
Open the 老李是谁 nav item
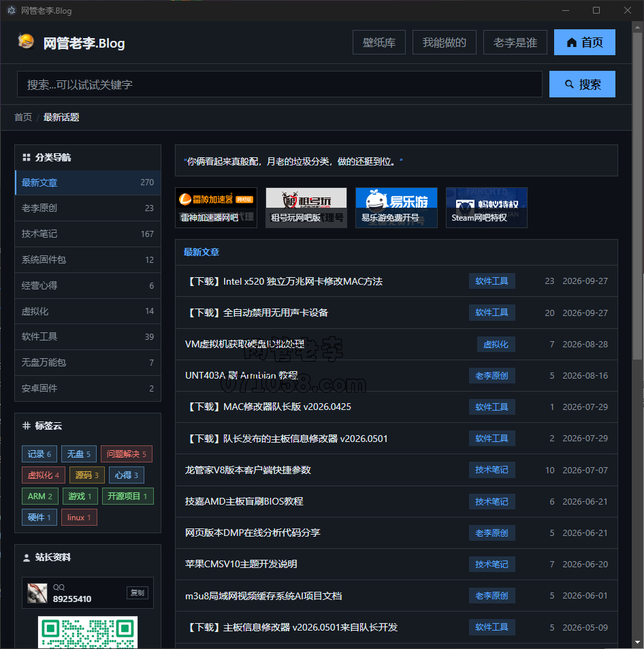(x=515, y=42)
